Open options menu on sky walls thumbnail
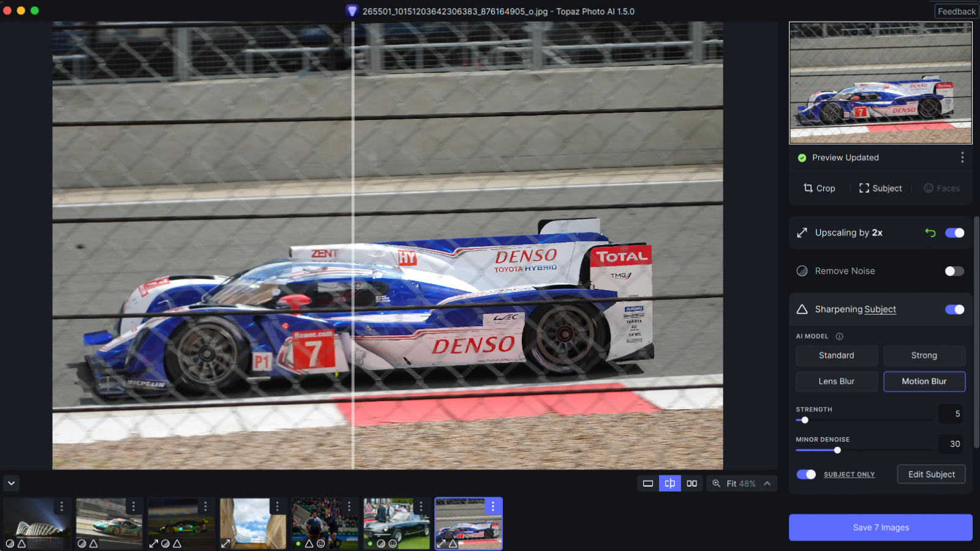 click(x=277, y=506)
